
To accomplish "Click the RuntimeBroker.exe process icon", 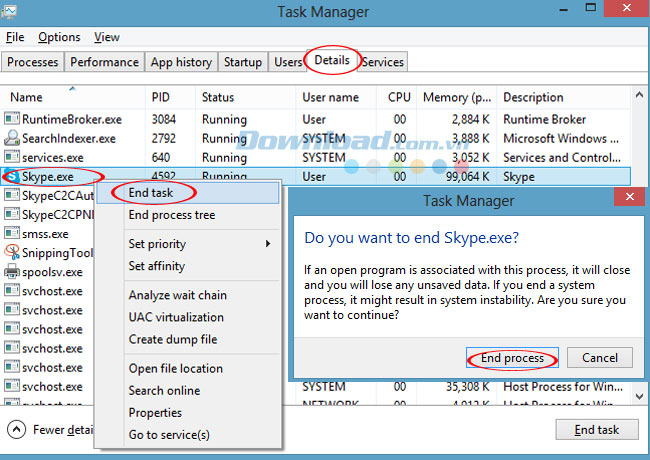I will tap(12, 119).
